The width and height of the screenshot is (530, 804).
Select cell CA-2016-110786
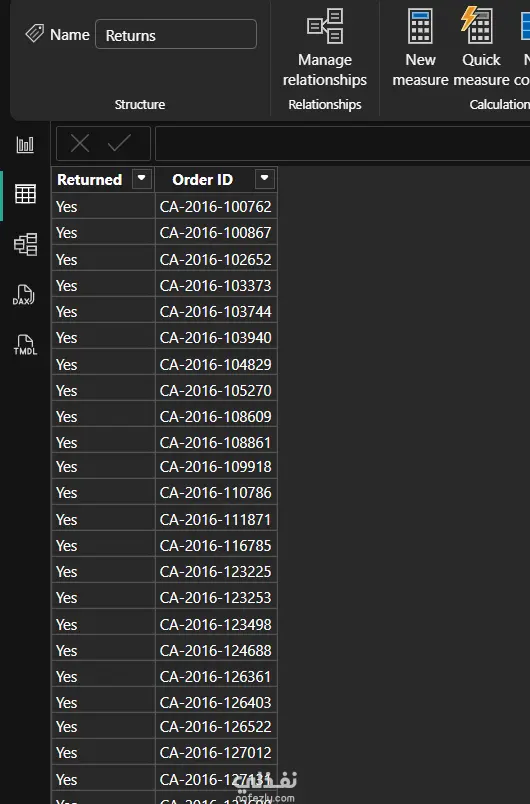tap(216, 492)
